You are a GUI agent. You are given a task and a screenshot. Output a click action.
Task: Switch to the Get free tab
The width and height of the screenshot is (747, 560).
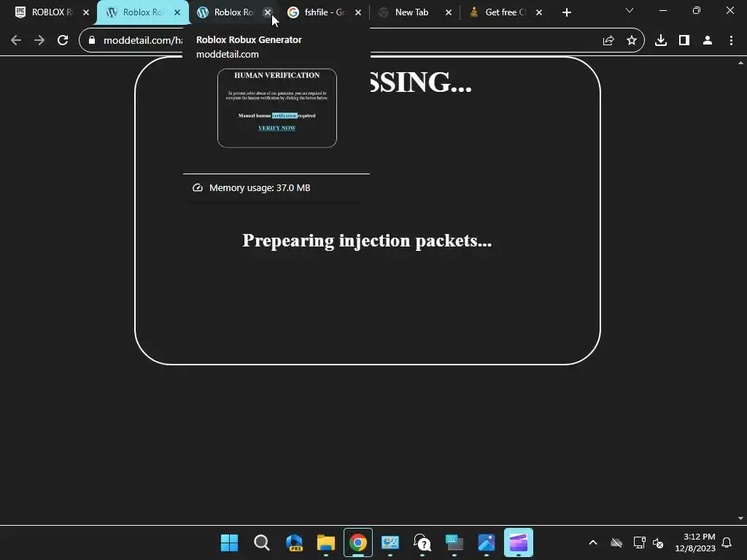tap(504, 12)
